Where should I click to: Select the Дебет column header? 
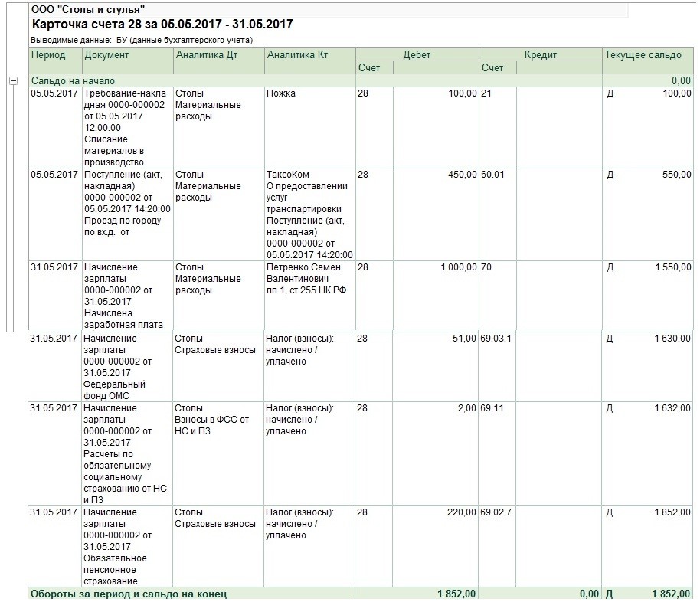click(417, 54)
